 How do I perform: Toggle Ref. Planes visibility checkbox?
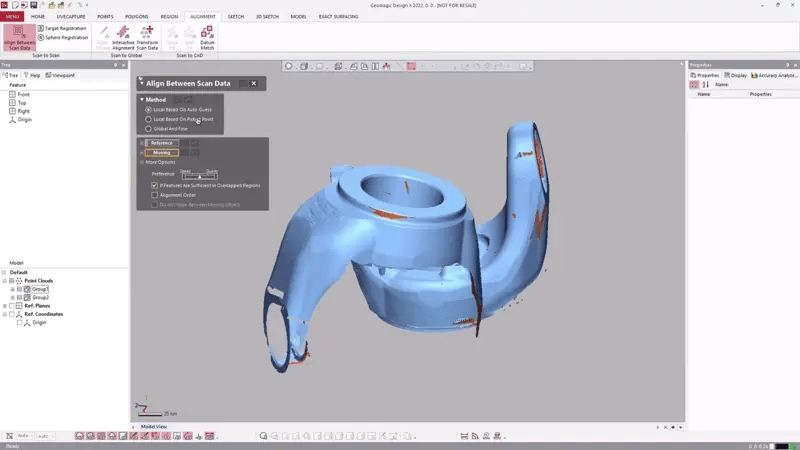pyautogui.click(x=13, y=306)
